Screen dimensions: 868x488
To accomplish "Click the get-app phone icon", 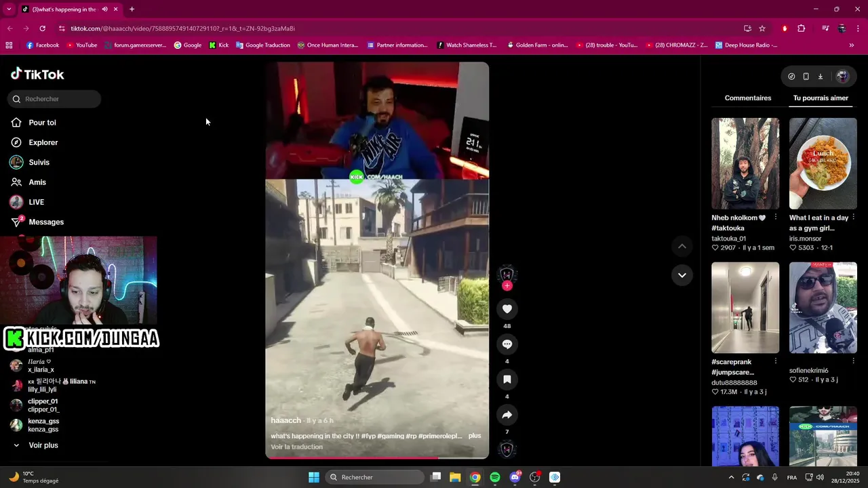I will pos(806,77).
